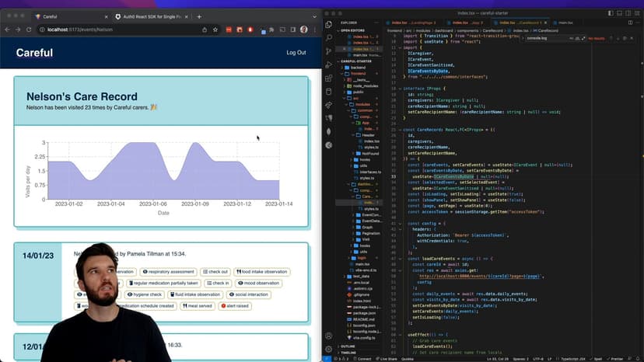The width and height of the screenshot is (644, 362).
Task: Open Source Control view in activity bar
Action: pos(330,51)
